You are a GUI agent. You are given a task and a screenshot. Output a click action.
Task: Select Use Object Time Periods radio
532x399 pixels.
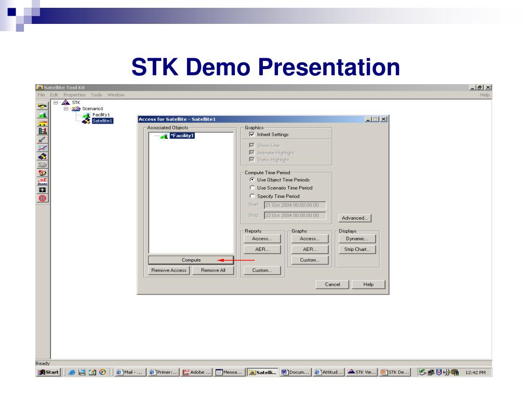(x=252, y=179)
